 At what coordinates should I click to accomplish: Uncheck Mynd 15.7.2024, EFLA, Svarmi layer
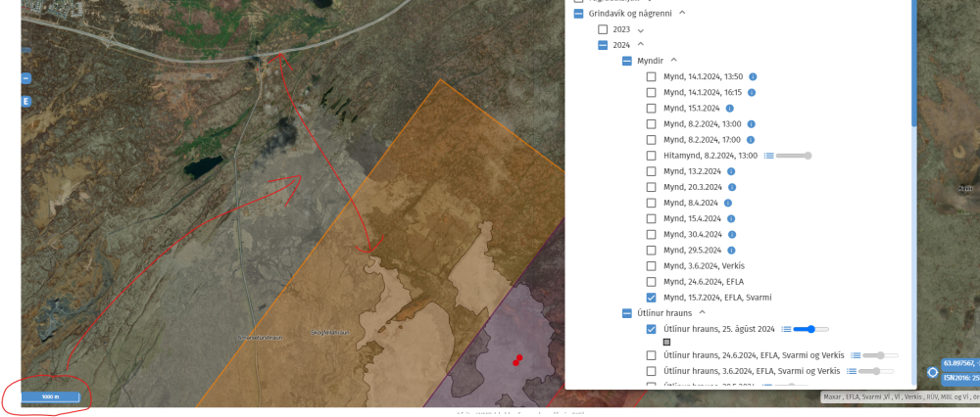click(x=652, y=297)
